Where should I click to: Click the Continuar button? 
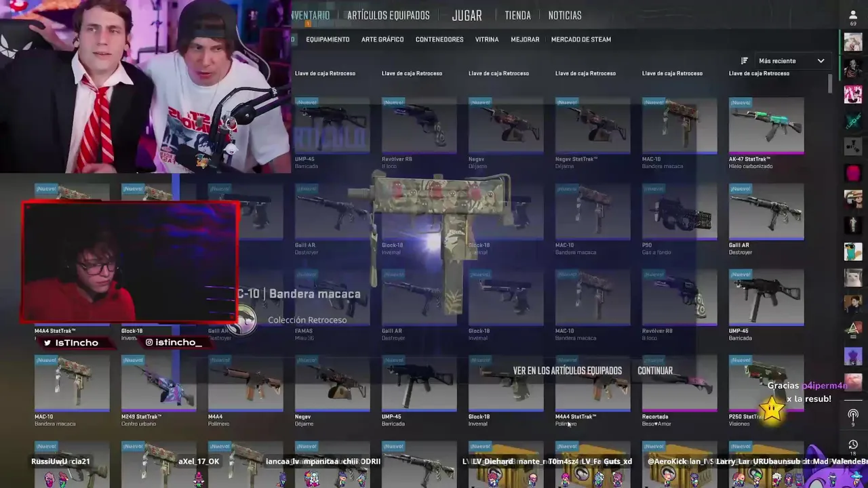pos(655,371)
